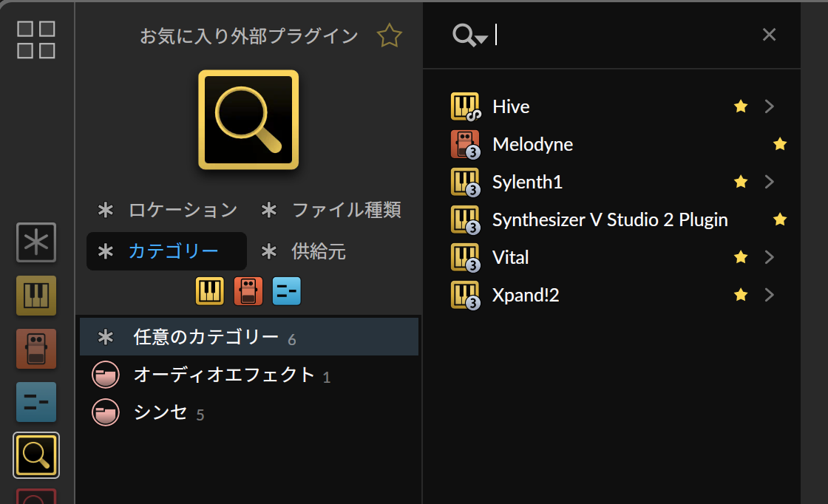Unfavorite Synthesizer V Studio 2 via star

[x=780, y=219]
